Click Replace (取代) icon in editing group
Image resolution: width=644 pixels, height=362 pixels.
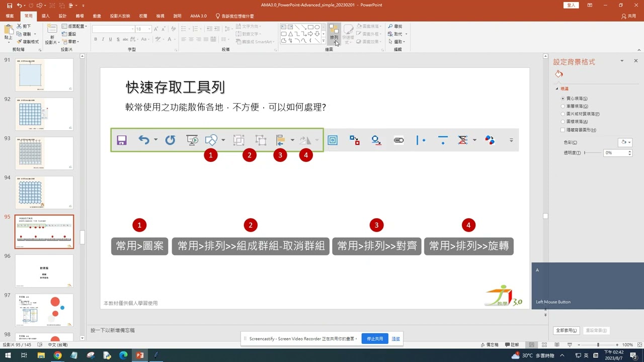tap(390, 34)
